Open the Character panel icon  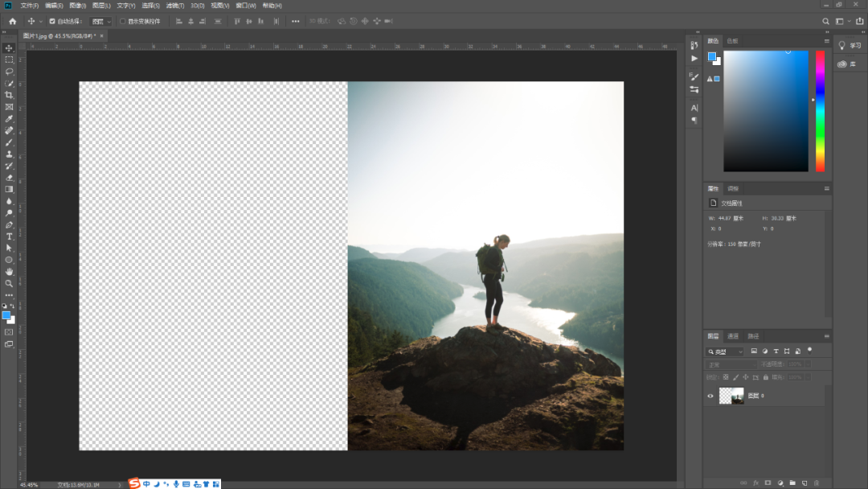coord(694,108)
